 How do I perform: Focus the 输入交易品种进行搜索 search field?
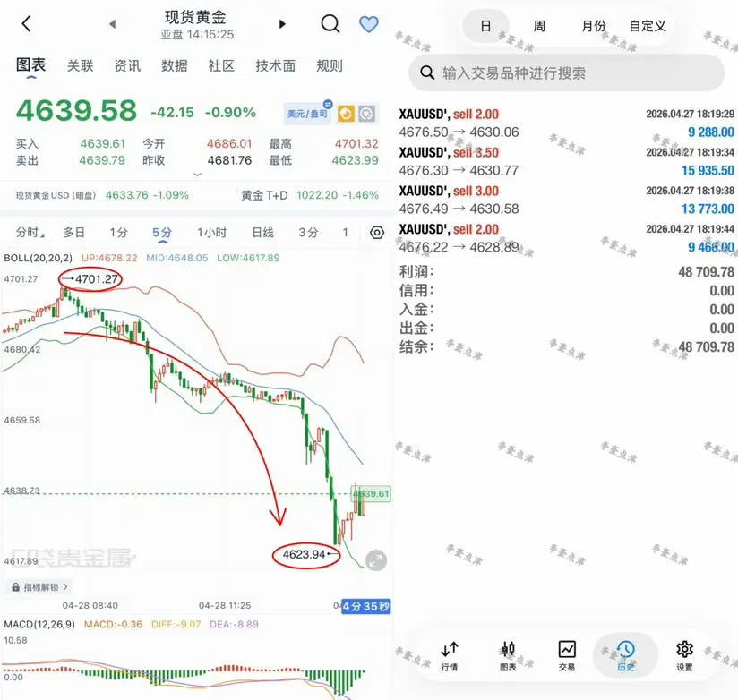click(567, 73)
